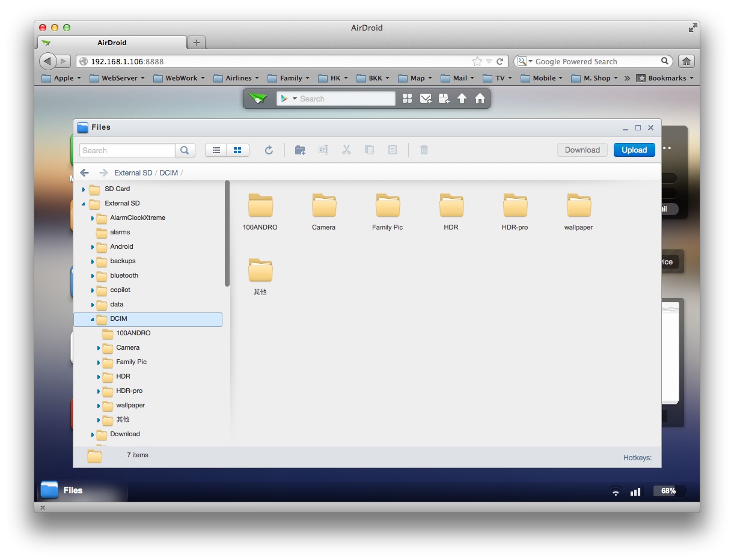This screenshot has height=560, width=734.
Task: Click the folder tree vertical scrollbar
Action: [x=227, y=234]
